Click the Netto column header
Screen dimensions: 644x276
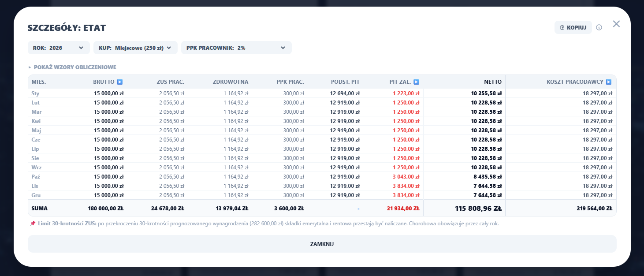point(492,82)
